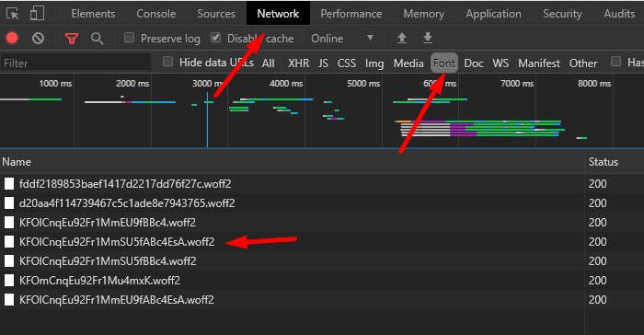The image size is (644, 335).
Task: Click file icon of d20aa4f114739467c5c1ade8e7943765.woff2
Action: 9,203
